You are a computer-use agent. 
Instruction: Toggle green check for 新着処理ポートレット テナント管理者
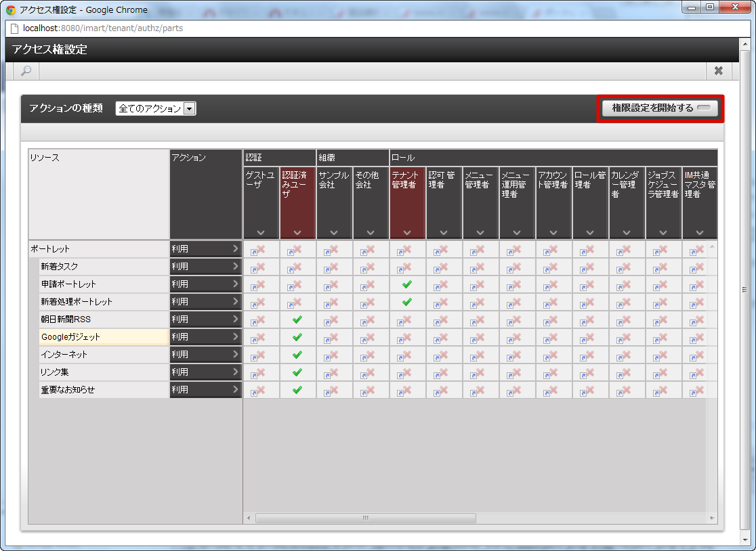[407, 302]
